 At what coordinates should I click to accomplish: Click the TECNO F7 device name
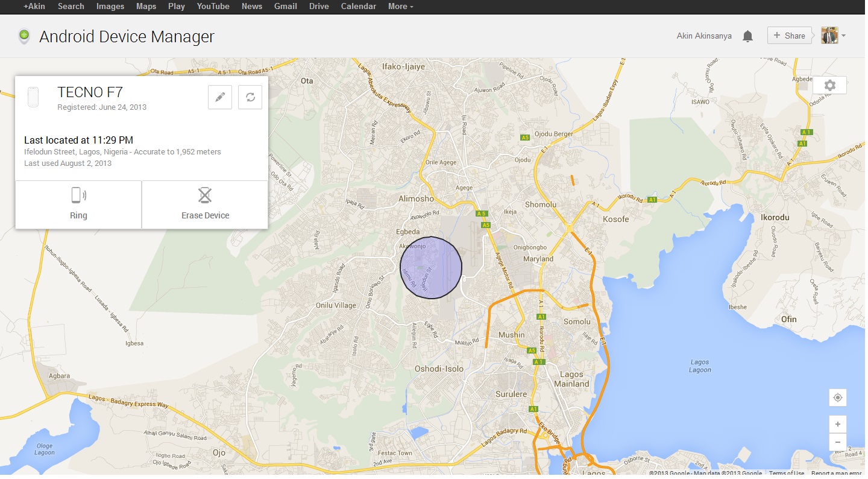point(90,92)
